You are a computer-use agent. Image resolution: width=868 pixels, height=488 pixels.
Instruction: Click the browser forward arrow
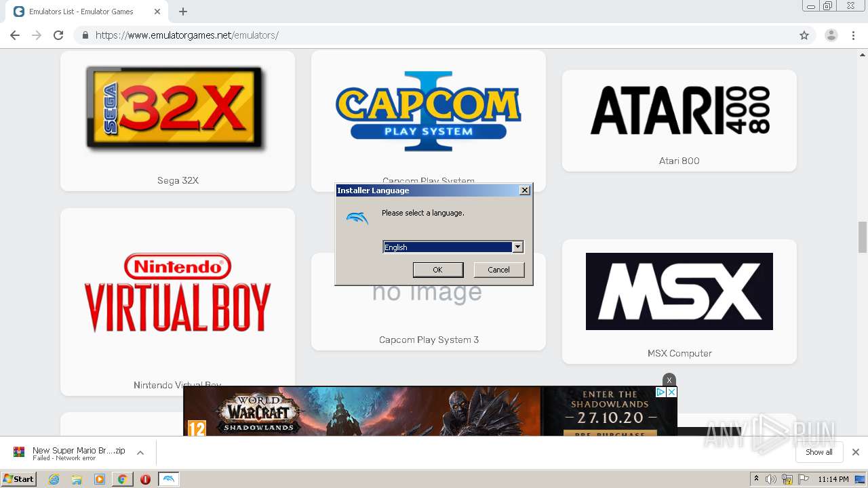[37, 35]
